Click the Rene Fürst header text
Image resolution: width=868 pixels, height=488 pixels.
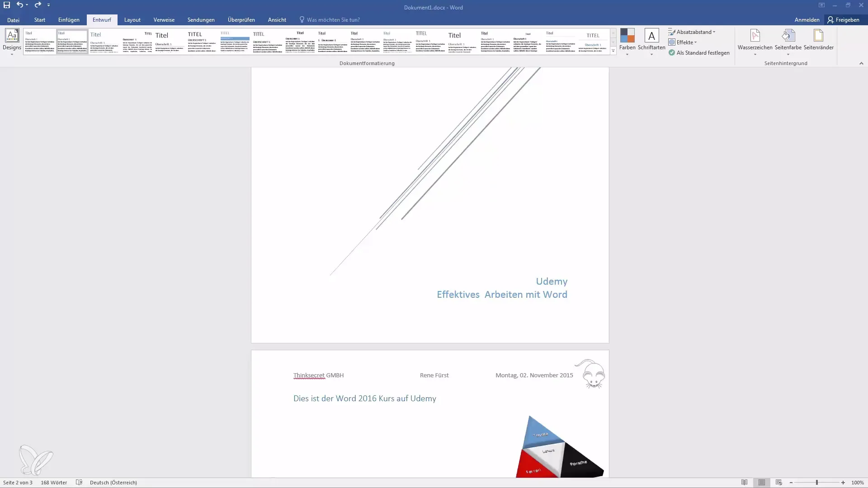click(434, 375)
